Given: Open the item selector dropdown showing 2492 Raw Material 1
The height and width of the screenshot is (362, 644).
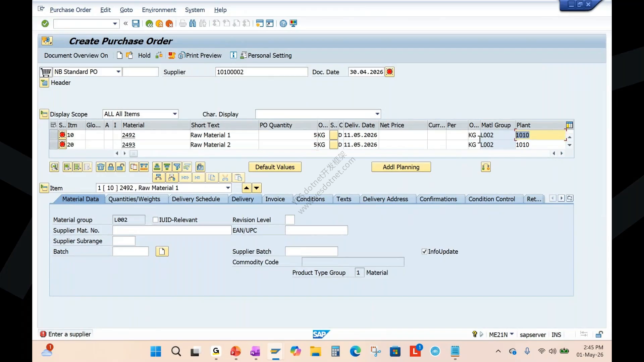Looking at the screenshot, I should [228, 188].
